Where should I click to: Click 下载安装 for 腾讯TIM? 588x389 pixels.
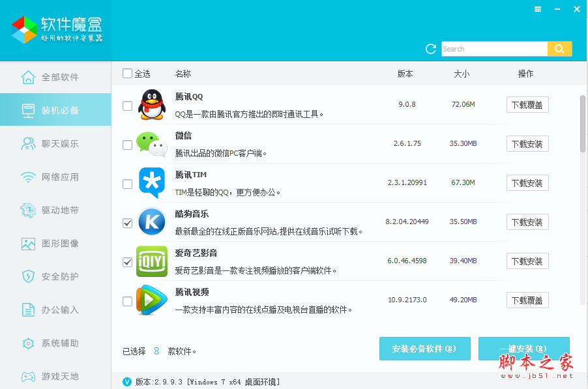pos(527,183)
